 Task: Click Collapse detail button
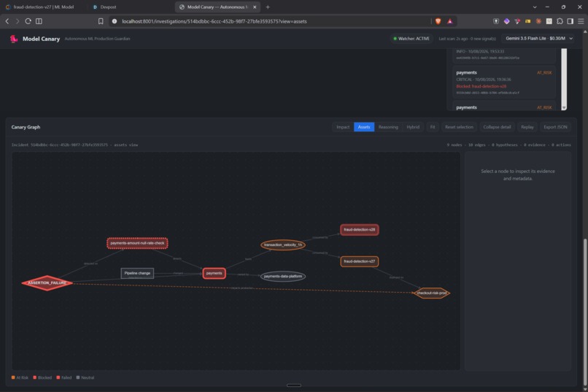497,127
